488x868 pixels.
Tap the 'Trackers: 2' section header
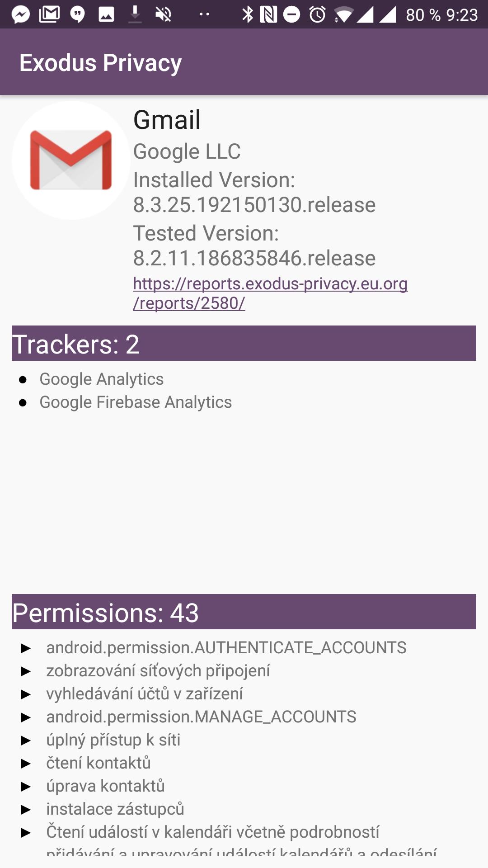click(244, 343)
